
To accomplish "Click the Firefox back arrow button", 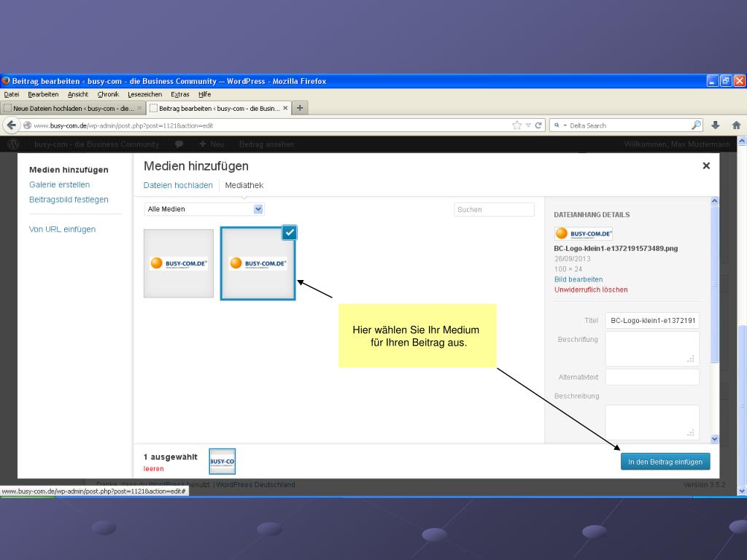I will tap(11, 125).
